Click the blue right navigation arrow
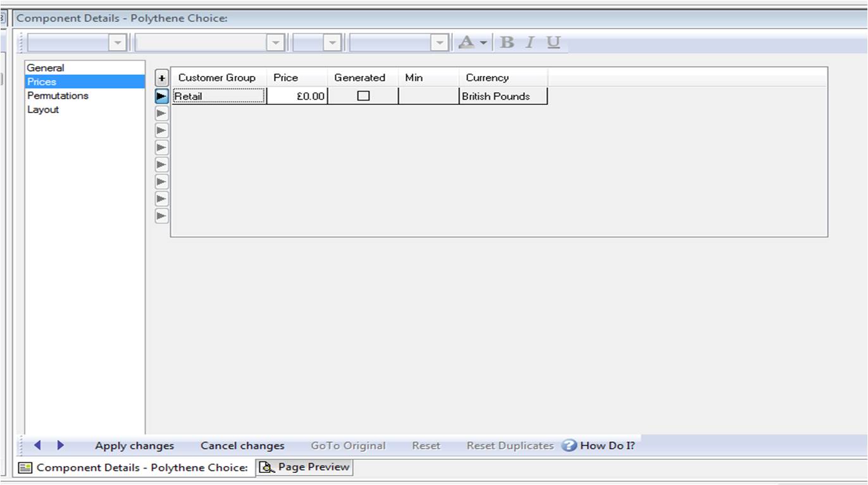The height and width of the screenshot is (485, 868). pyautogui.click(x=61, y=445)
